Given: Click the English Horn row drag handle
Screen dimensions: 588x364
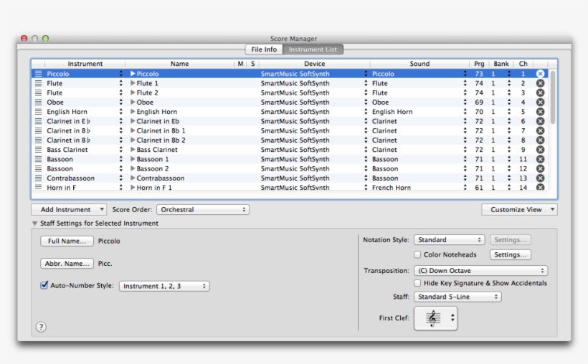Looking at the screenshot, I should tap(38, 112).
